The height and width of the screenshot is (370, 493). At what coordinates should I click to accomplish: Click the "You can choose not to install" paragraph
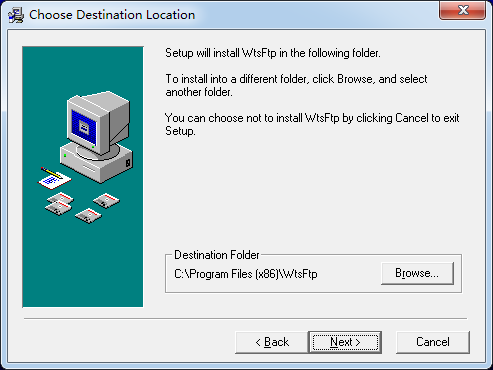[312, 124]
